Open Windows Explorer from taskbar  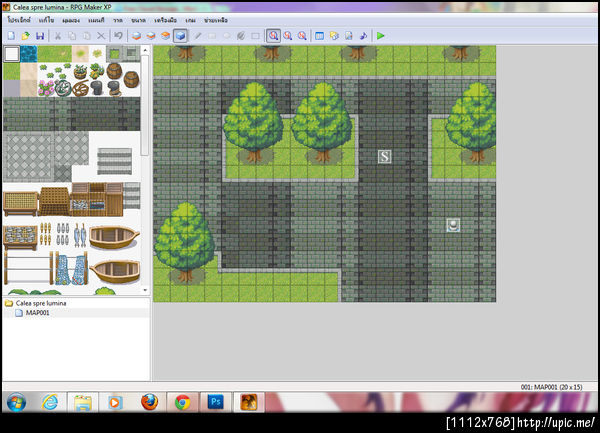[83, 402]
